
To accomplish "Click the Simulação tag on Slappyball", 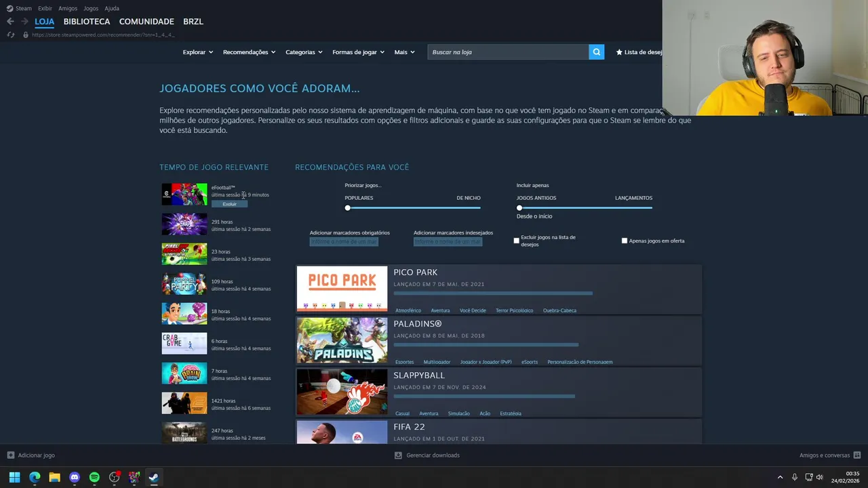I will tap(458, 413).
